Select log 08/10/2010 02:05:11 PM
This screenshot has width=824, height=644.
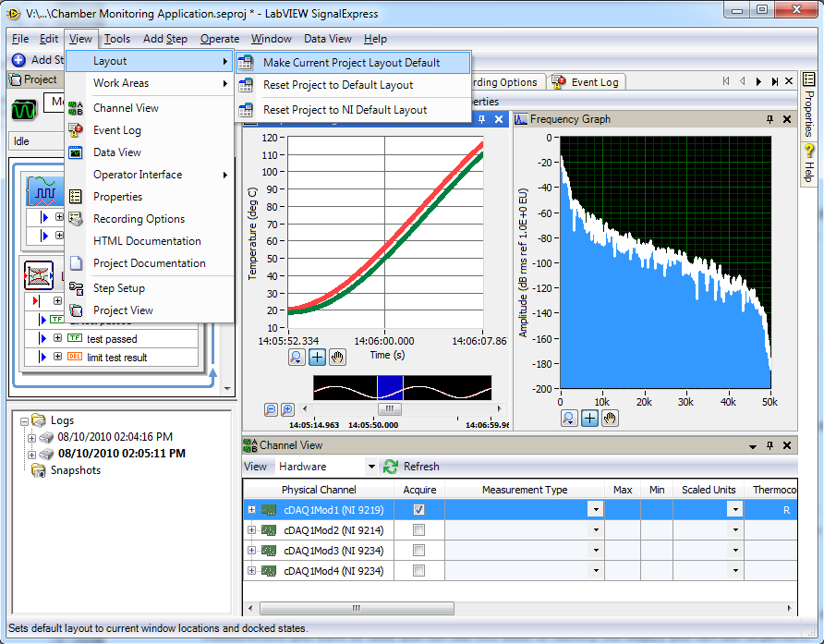pos(121,454)
